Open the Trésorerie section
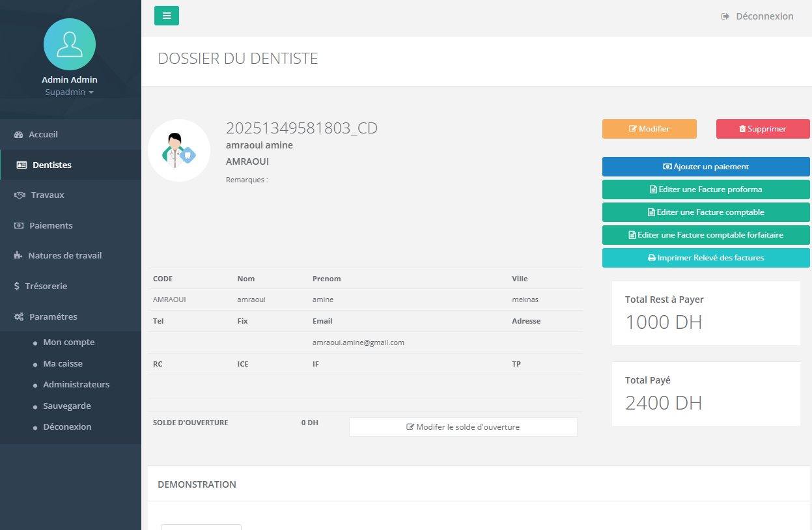The height and width of the screenshot is (530, 812). pyautogui.click(x=46, y=286)
